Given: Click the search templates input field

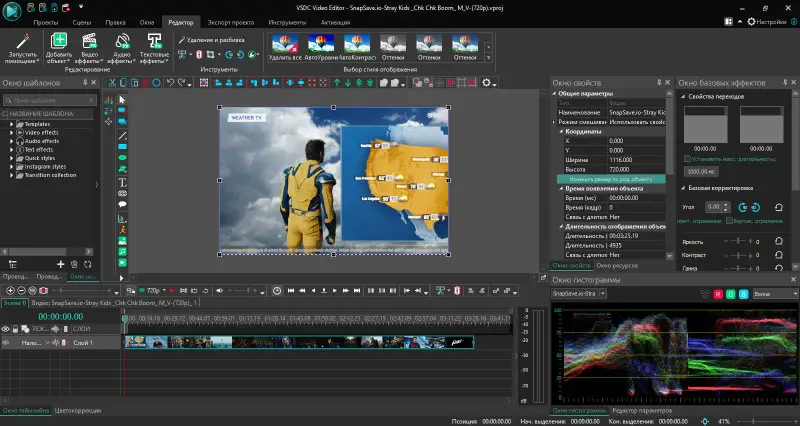Looking at the screenshot, I should 49,101.
